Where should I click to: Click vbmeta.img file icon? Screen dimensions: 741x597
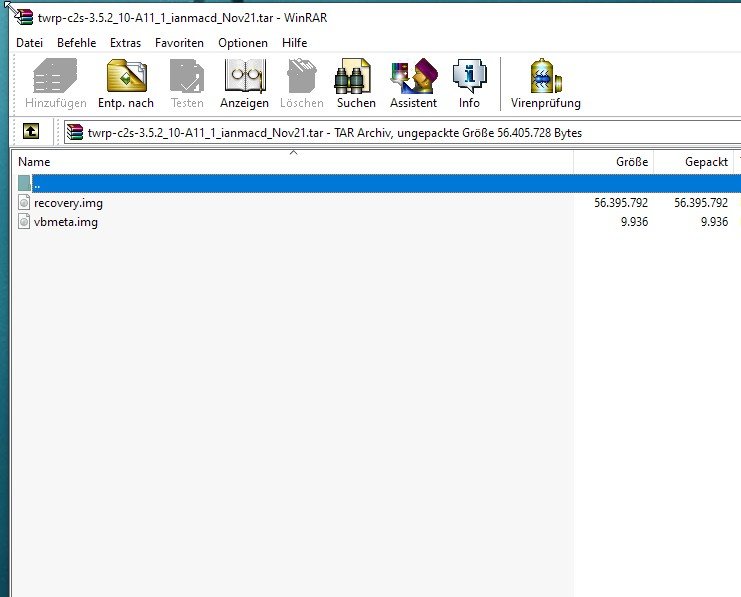[x=24, y=221]
